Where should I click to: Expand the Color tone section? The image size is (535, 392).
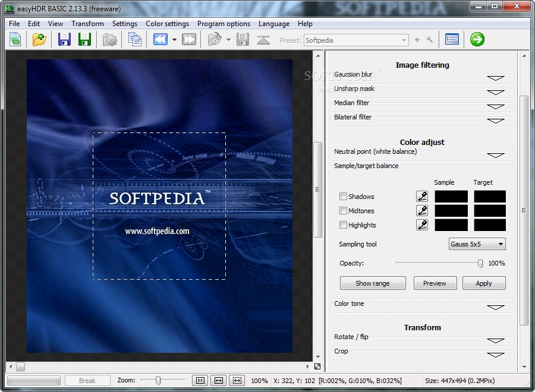pos(496,308)
